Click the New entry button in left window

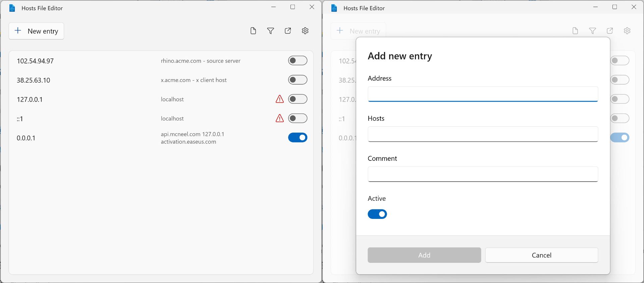36,31
